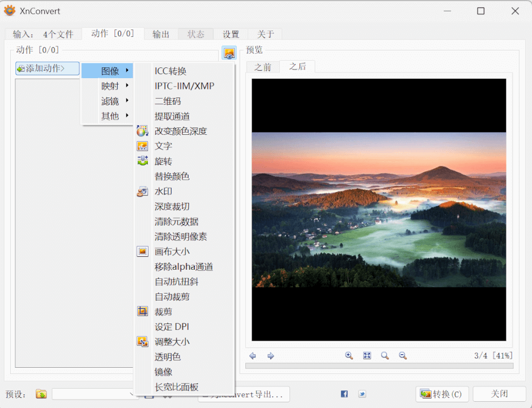Select the 旋转 rotate icon in the menu
Screen dimensions: 532x408
click(x=142, y=161)
